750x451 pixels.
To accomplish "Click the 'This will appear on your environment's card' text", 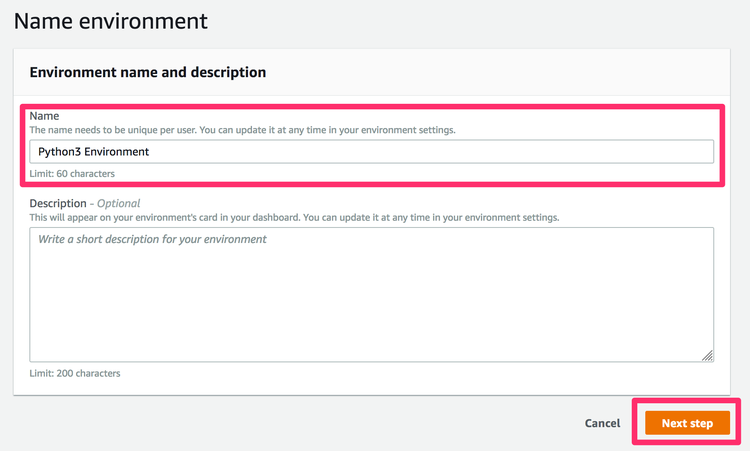I will click(294, 218).
